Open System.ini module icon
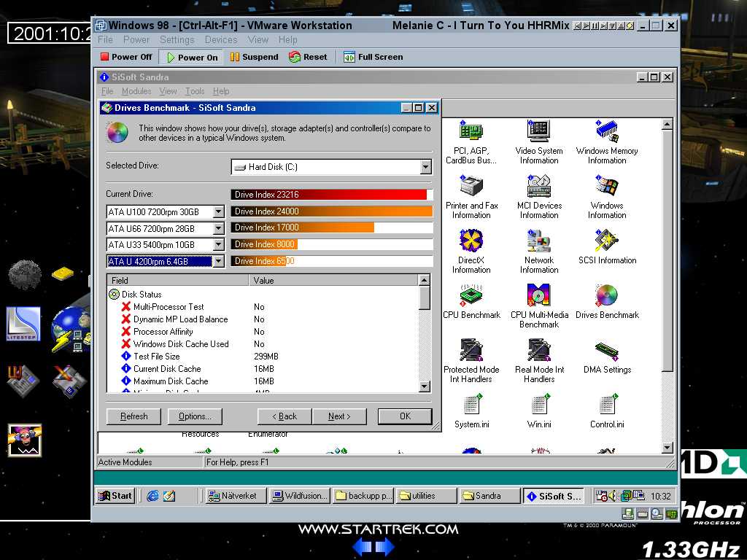The width and height of the screenshot is (747, 560). tap(473, 405)
